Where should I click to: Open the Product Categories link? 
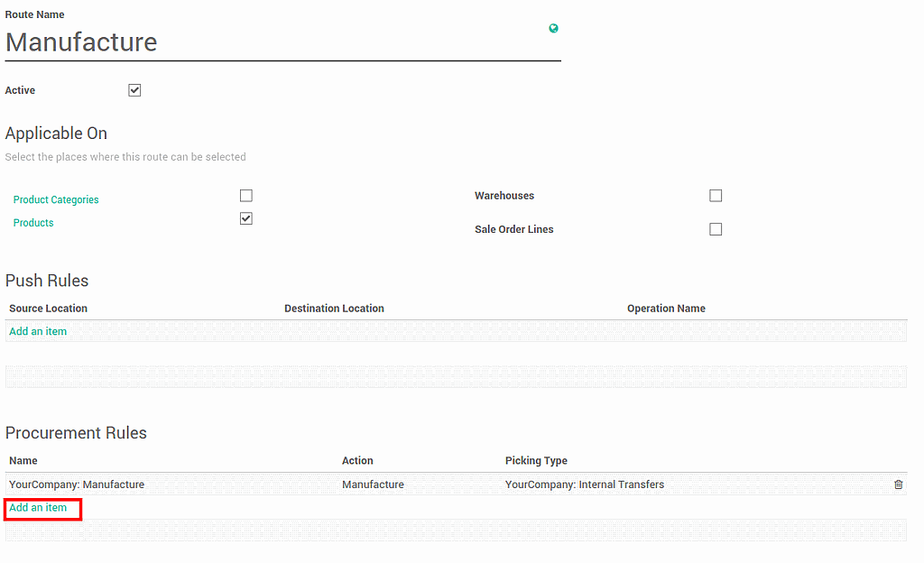pyautogui.click(x=56, y=200)
